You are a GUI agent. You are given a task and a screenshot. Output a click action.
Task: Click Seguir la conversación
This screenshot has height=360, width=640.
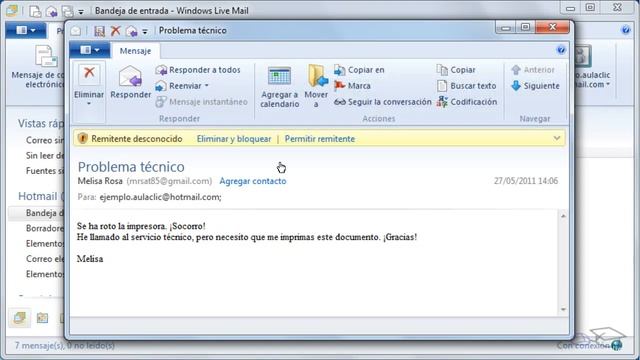coord(382,102)
